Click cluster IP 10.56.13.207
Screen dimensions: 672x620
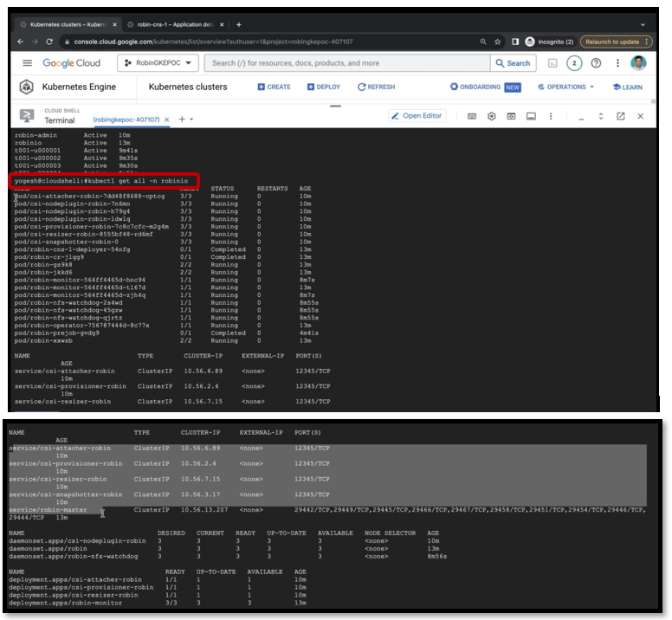tap(204, 510)
